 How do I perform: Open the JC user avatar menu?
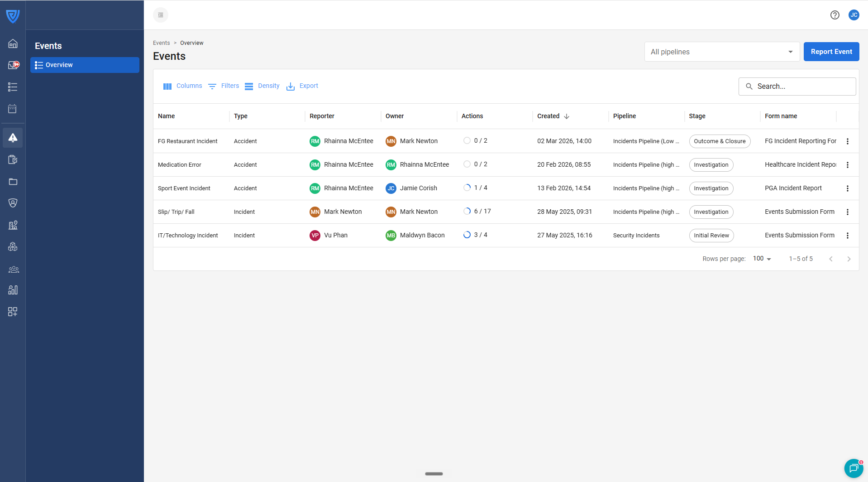[x=854, y=15]
